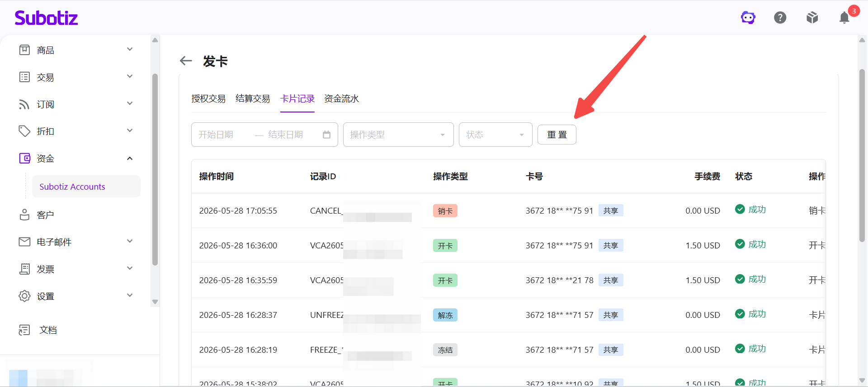Click the 手续费 column header
Image resolution: width=868 pixels, height=387 pixels.
(707, 176)
